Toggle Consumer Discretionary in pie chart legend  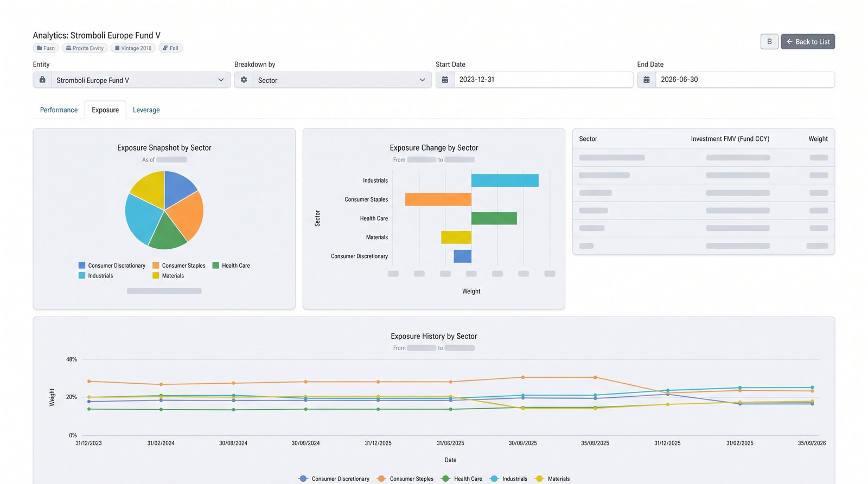(x=112, y=266)
